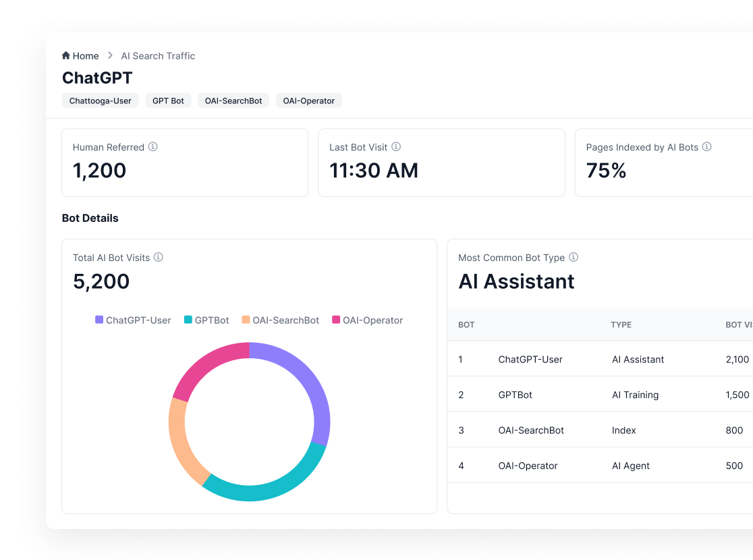Click the 800 bot visits value
The height and width of the screenshot is (560, 753).
(x=734, y=430)
